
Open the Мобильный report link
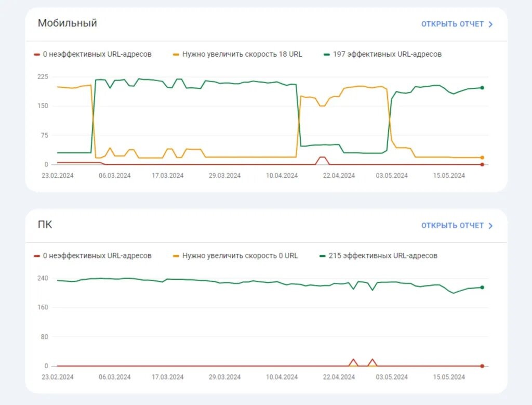point(457,24)
